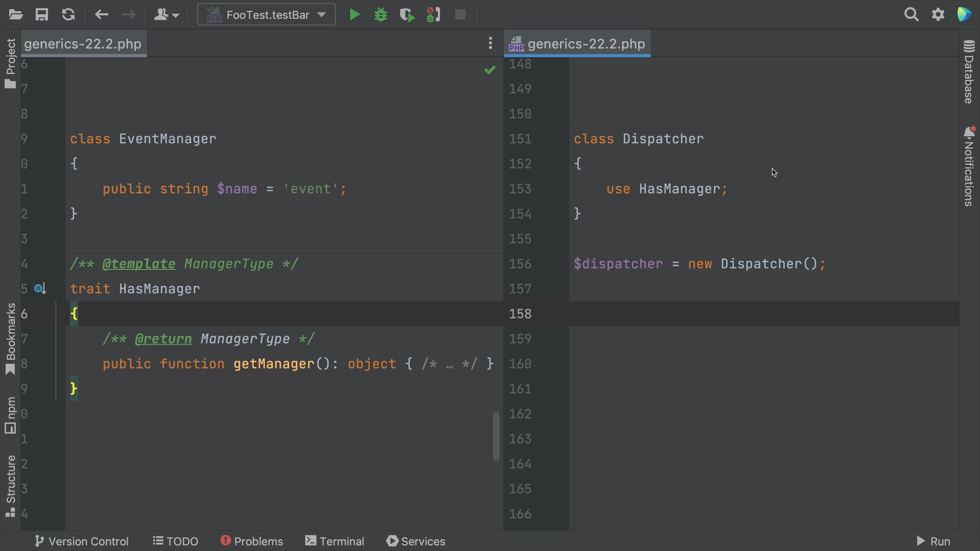Viewport: 980px width, 551px height.
Task: Open the Problems panel
Action: point(252,541)
